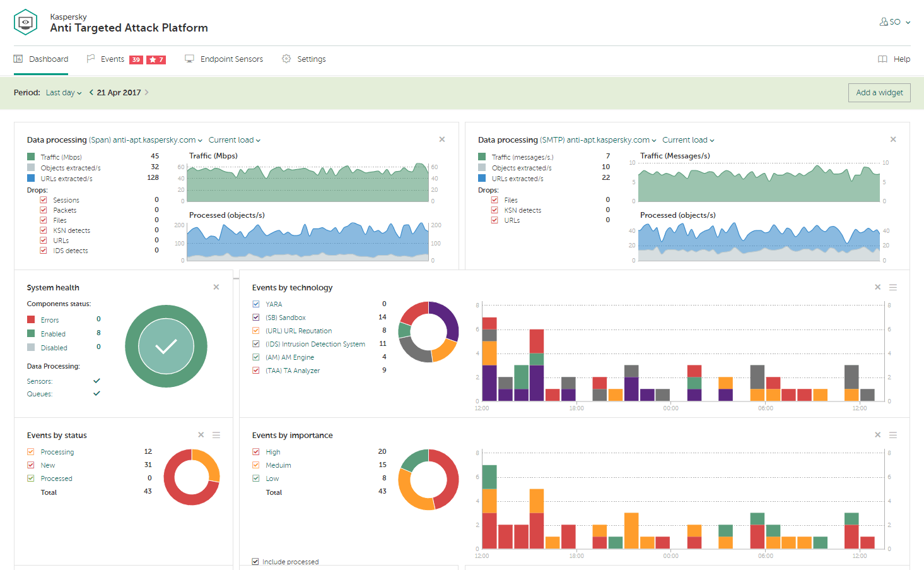Viewport: 924px width, 570px height.
Task: Close the Events by status widget
Action: pyautogui.click(x=201, y=435)
